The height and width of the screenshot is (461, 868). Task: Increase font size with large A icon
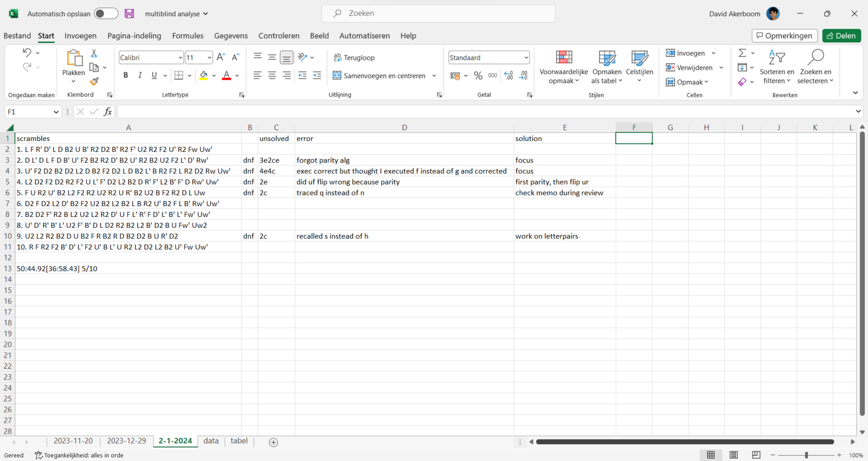click(221, 57)
